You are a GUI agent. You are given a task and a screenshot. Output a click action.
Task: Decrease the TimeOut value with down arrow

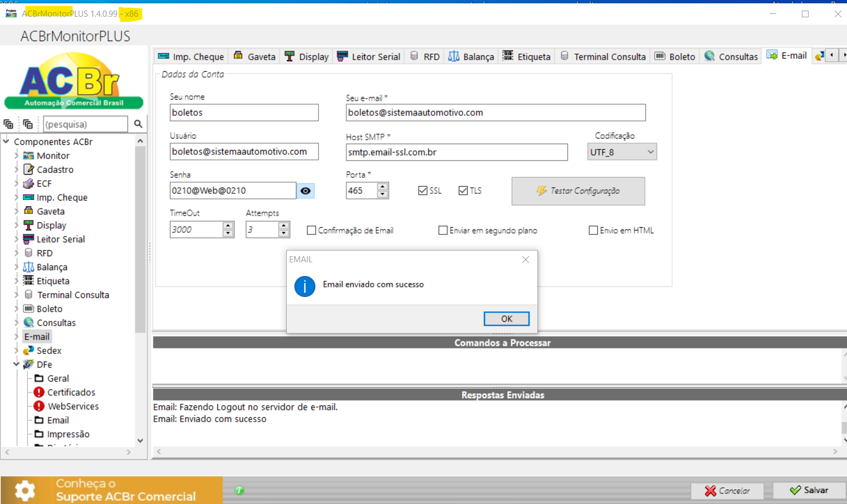pyautogui.click(x=228, y=233)
